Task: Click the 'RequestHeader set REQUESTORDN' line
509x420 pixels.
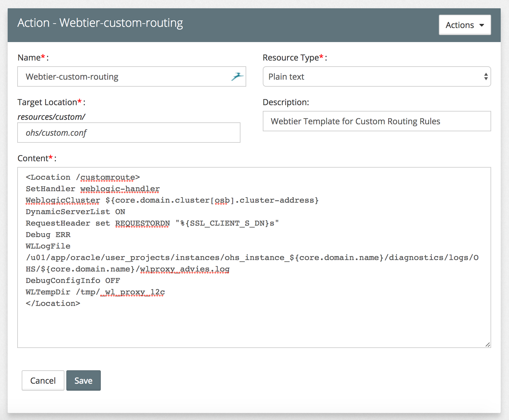Action: coord(152,223)
